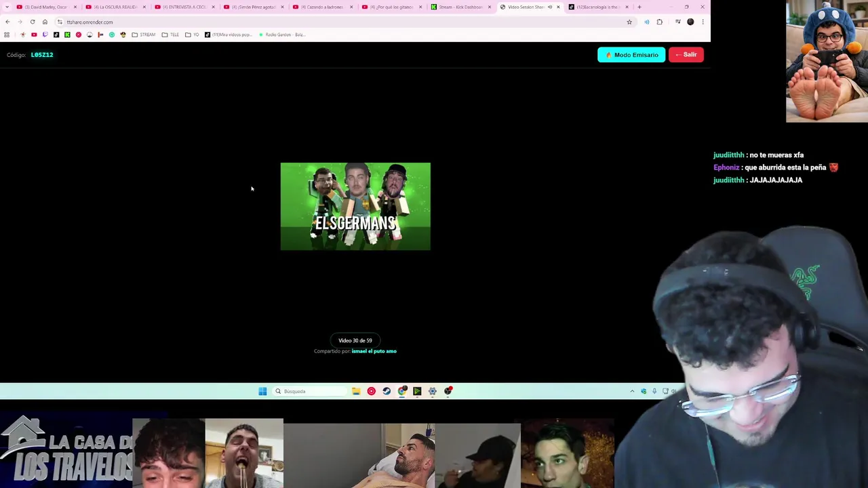This screenshot has height=488, width=868.
Task: Open the browser home page
Action: pyautogui.click(x=45, y=22)
